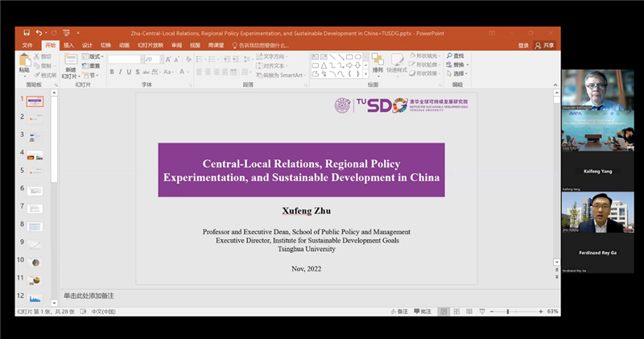
Task: Toggle Bold text formatting
Action: 112,72
